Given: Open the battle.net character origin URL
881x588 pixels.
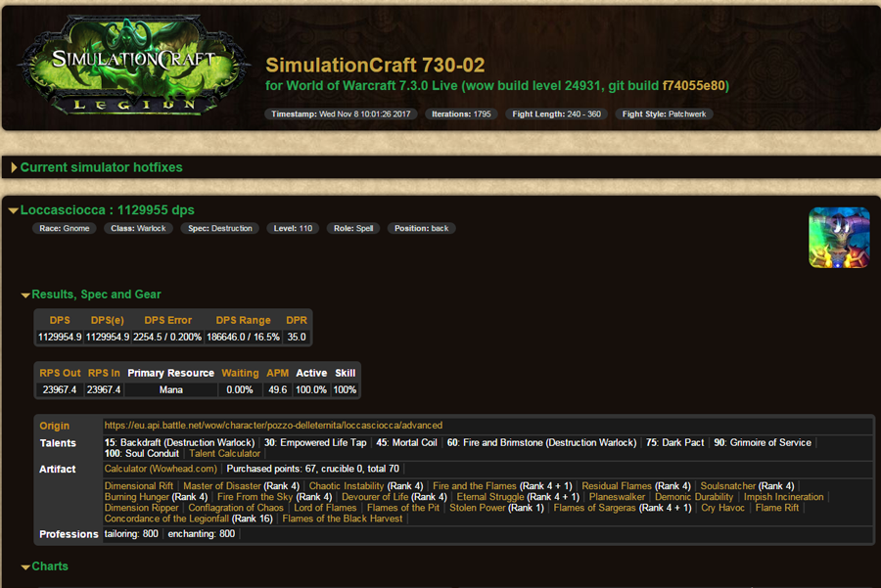Looking at the screenshot, I should (273, 426).
